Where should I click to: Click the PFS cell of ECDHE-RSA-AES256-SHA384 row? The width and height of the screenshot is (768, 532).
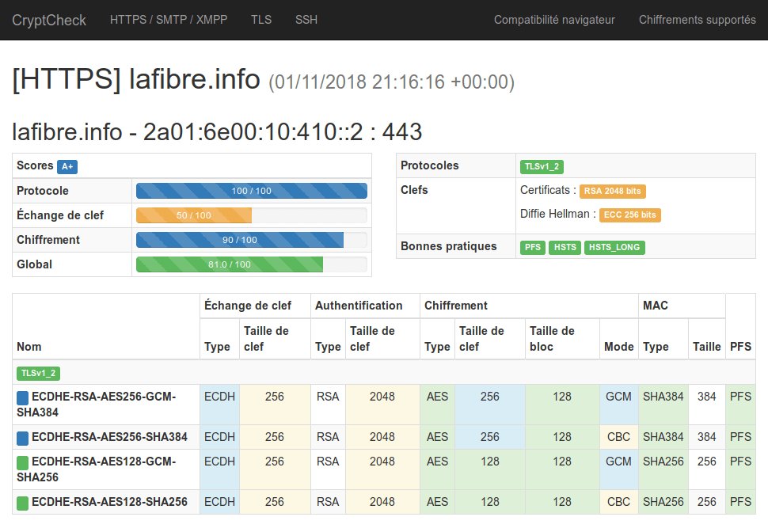click(x=740, y=437)
